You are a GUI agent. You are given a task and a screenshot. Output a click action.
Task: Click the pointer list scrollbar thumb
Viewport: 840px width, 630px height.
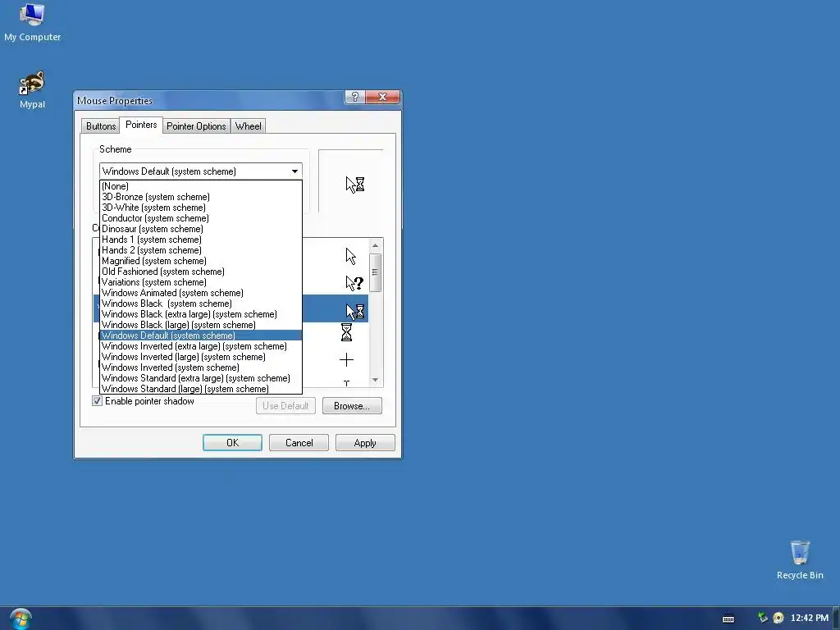pos(375,272)
